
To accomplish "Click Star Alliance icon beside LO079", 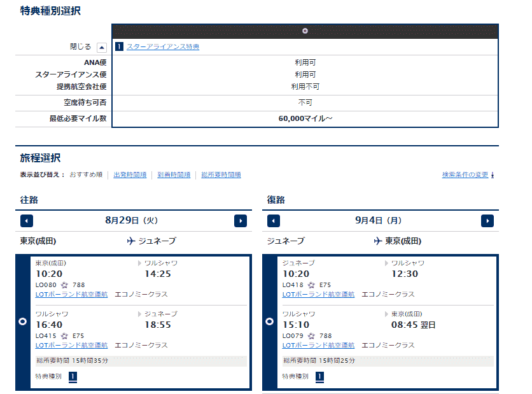I will tap(311, 336).
